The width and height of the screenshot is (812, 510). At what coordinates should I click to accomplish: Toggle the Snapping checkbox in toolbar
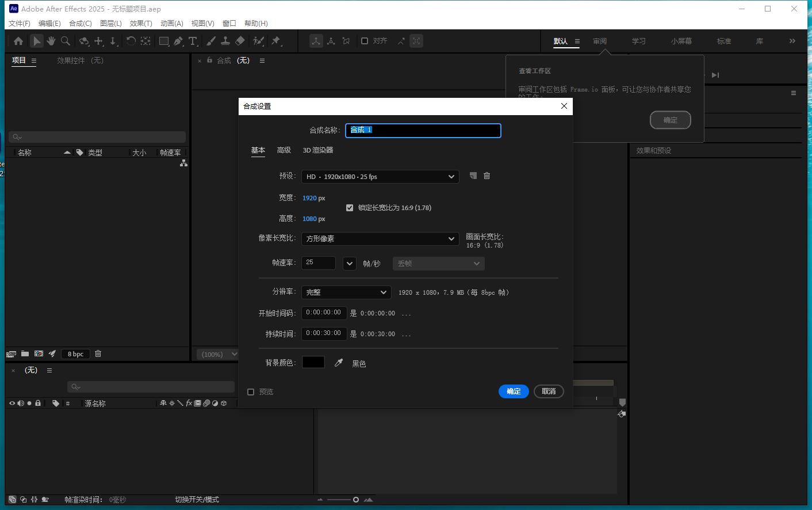point(365,41)
